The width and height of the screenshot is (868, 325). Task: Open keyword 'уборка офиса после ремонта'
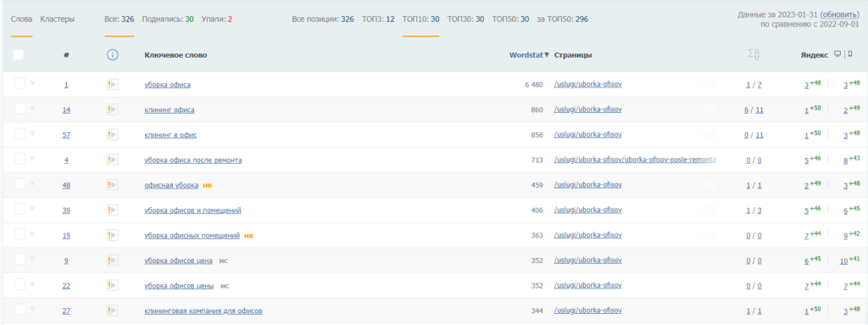(x=192, y=160)
